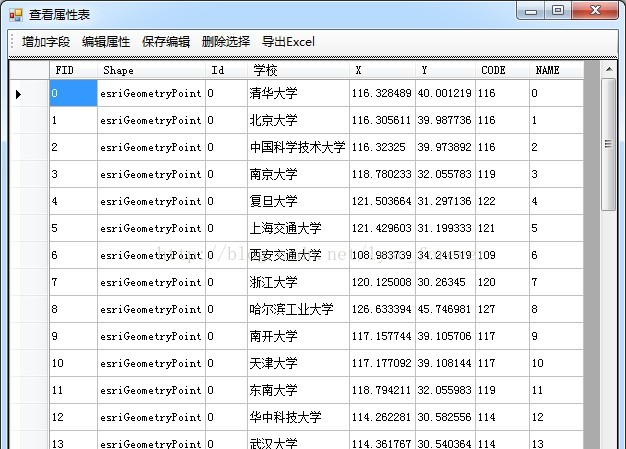This screenshot has height=449, width=626.
Task: Select the 西安交通大学 cell
Action: pos(298,255)
